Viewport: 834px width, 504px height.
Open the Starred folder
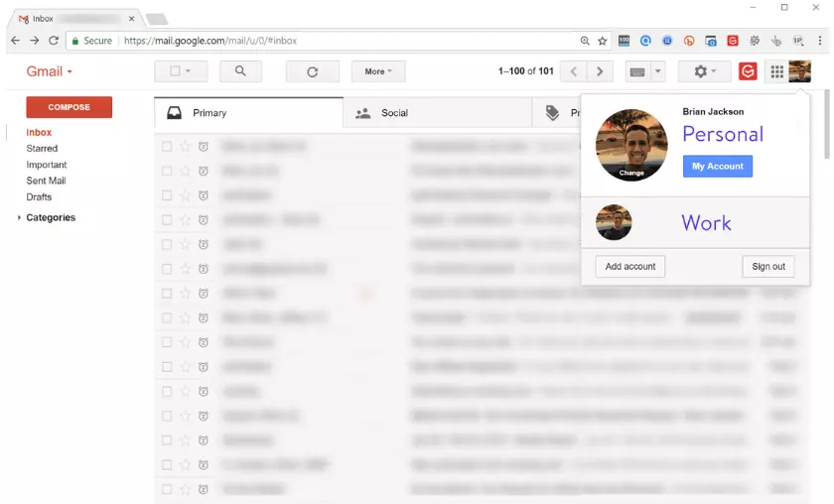point(42,149)
